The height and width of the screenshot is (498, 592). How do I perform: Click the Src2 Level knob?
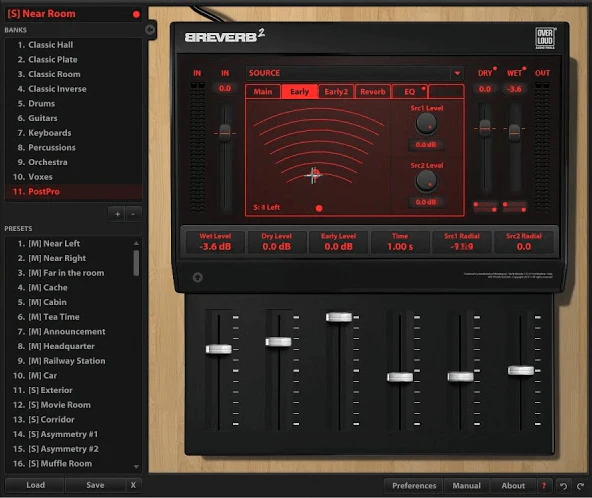[x=426, y=180]
